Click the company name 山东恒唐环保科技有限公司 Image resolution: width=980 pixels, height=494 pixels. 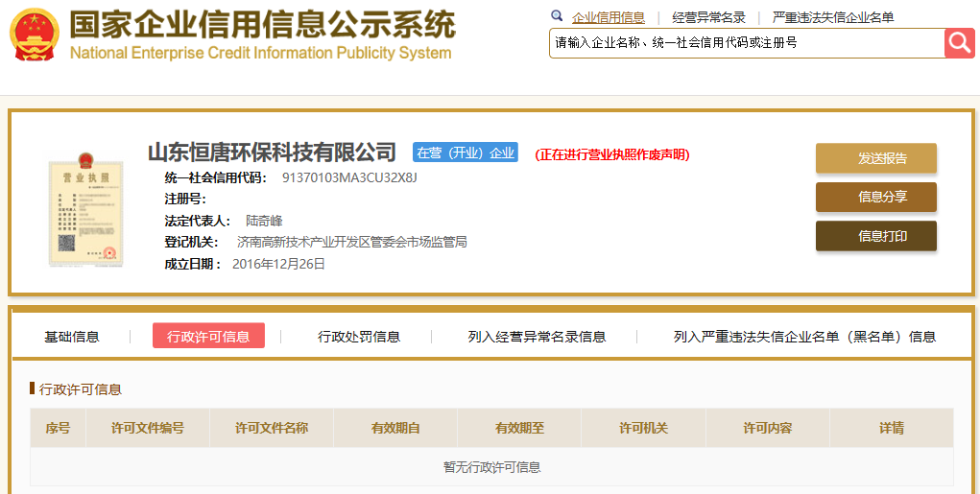pyautogui.click(x=272, y=152)
